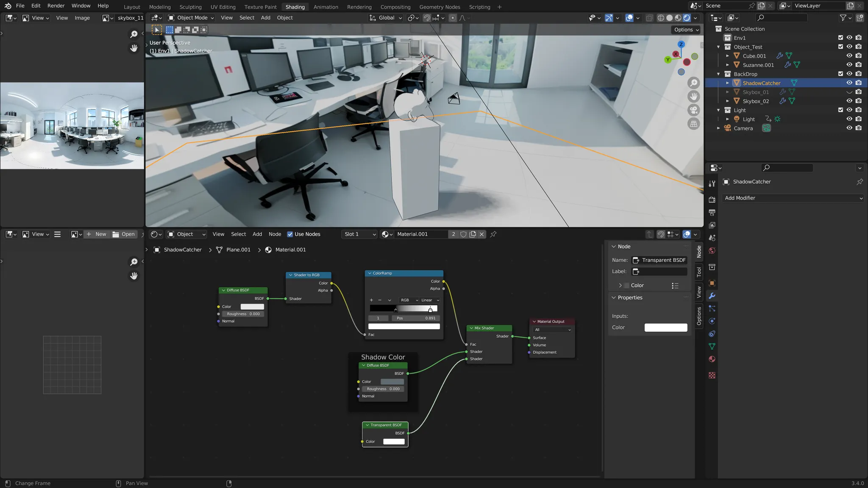Open the Slot 1 material slot dropdown
This screenshot has height=488, width=868.
359,234
